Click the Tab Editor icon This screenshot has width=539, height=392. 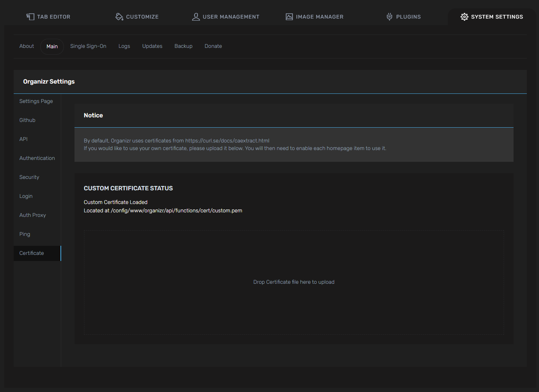(x=30, y=16)
